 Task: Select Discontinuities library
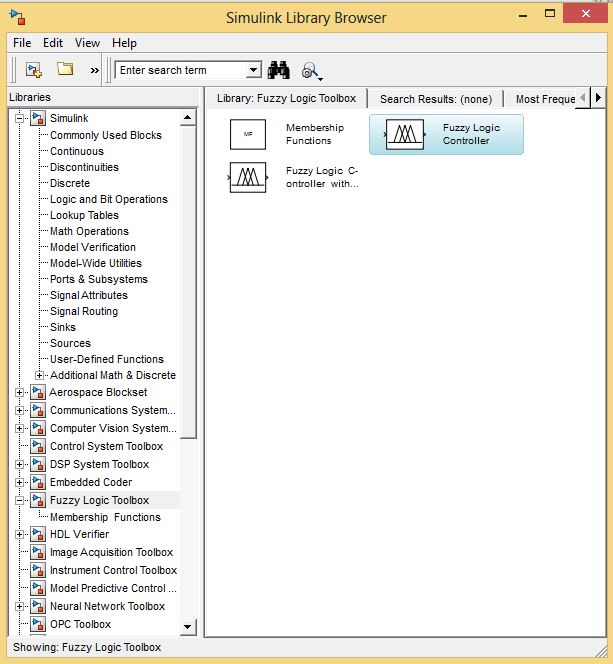click(84, 167)
